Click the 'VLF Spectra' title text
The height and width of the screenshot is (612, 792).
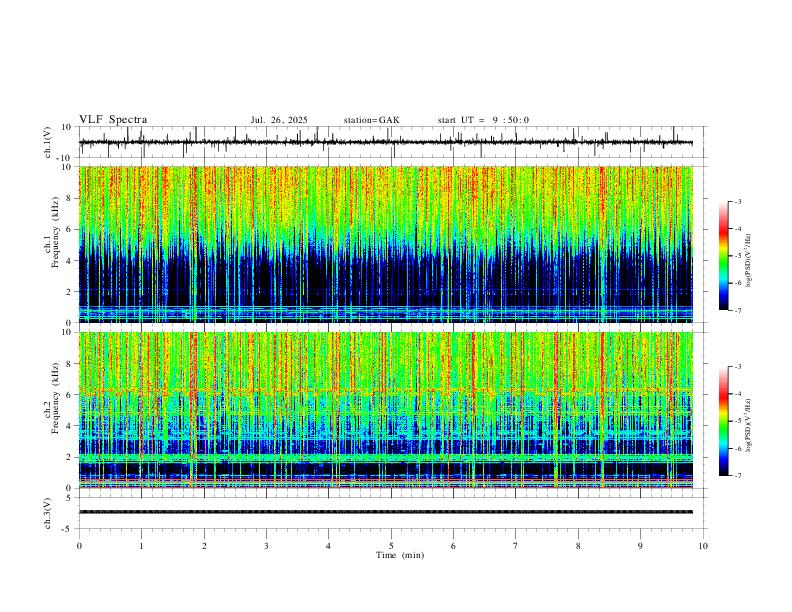pos(113,120)
